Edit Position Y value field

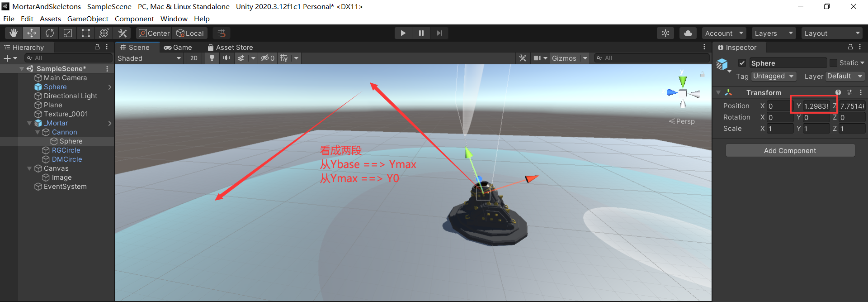816,106
